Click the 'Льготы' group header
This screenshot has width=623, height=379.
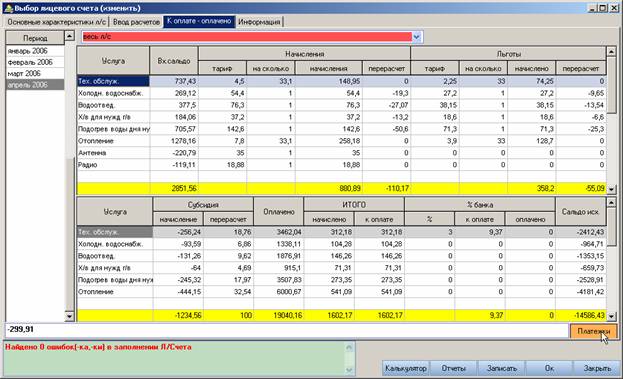[509, 54]
